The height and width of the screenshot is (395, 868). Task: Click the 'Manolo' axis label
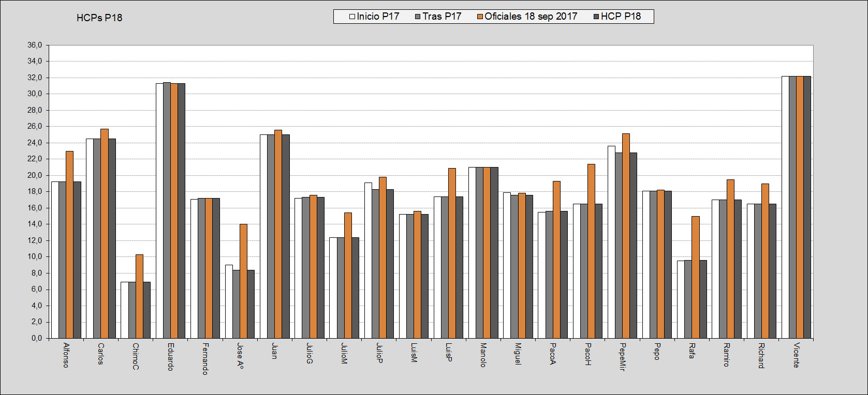pos(483,355)
